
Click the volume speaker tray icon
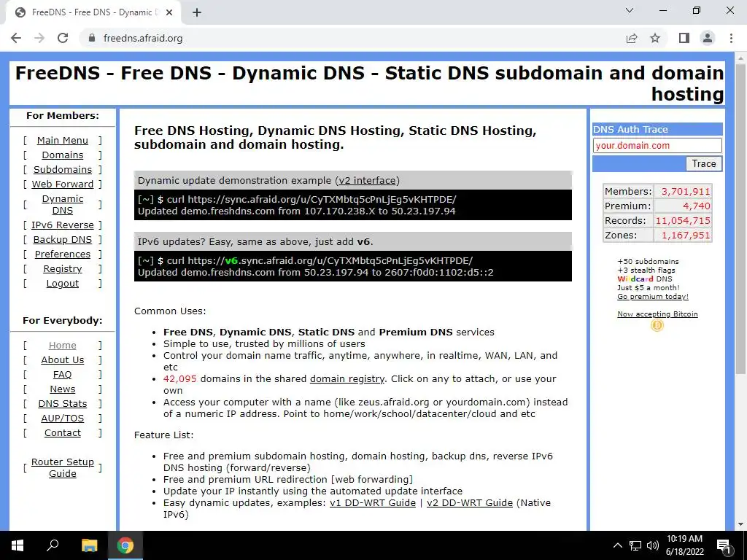click(653, 545)
